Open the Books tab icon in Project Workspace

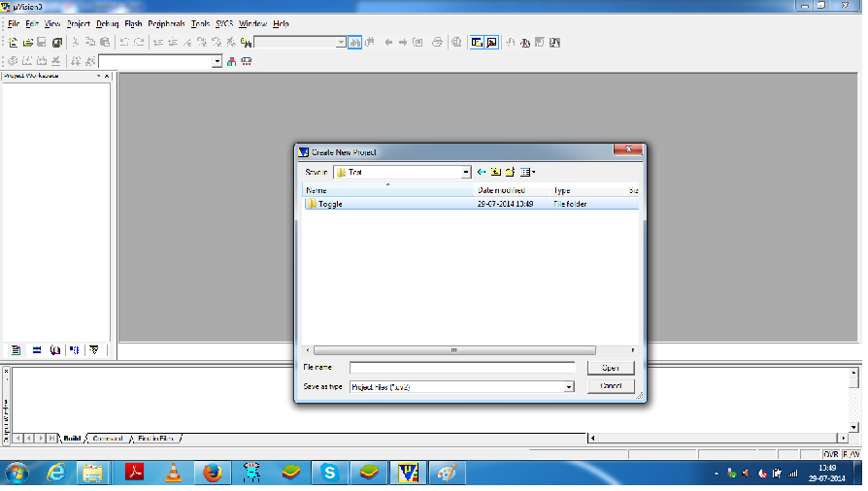click(x=54, y=350)
